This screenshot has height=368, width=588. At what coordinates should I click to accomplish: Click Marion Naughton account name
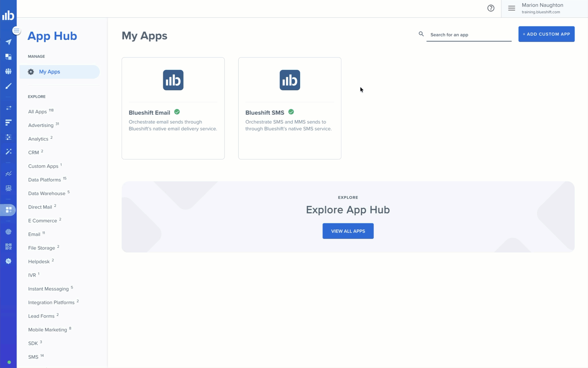coord(542,5)
